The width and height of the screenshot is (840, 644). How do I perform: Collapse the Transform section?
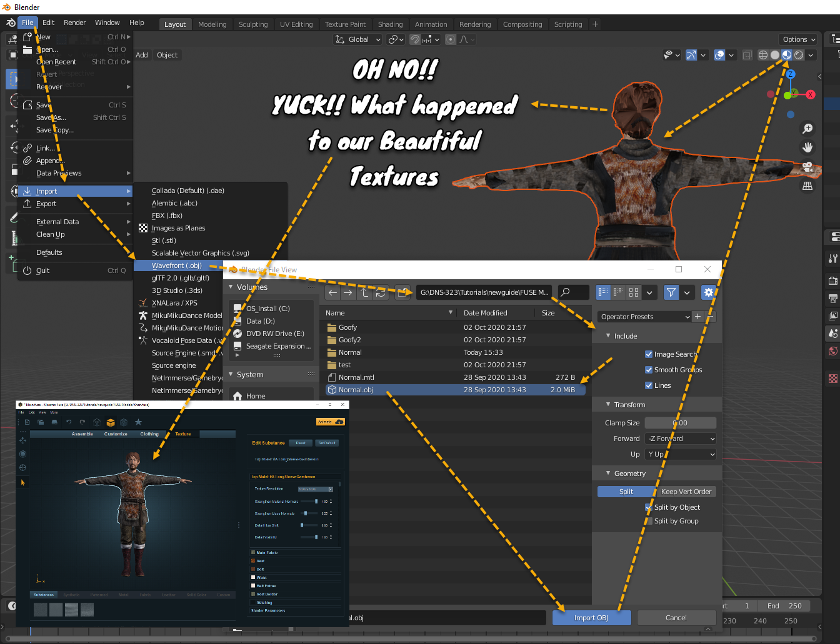point(608,405)
